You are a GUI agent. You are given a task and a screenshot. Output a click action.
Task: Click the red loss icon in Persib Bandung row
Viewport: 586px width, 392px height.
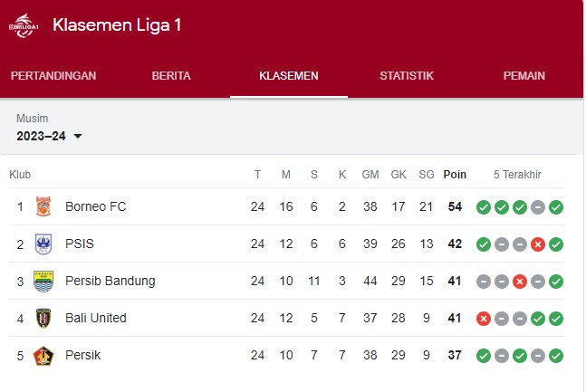(520, 282)
